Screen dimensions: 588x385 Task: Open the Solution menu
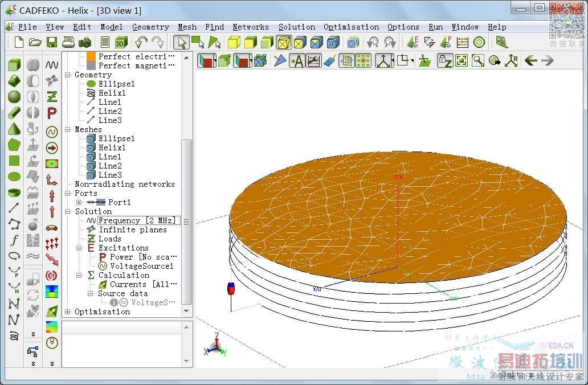297,27
